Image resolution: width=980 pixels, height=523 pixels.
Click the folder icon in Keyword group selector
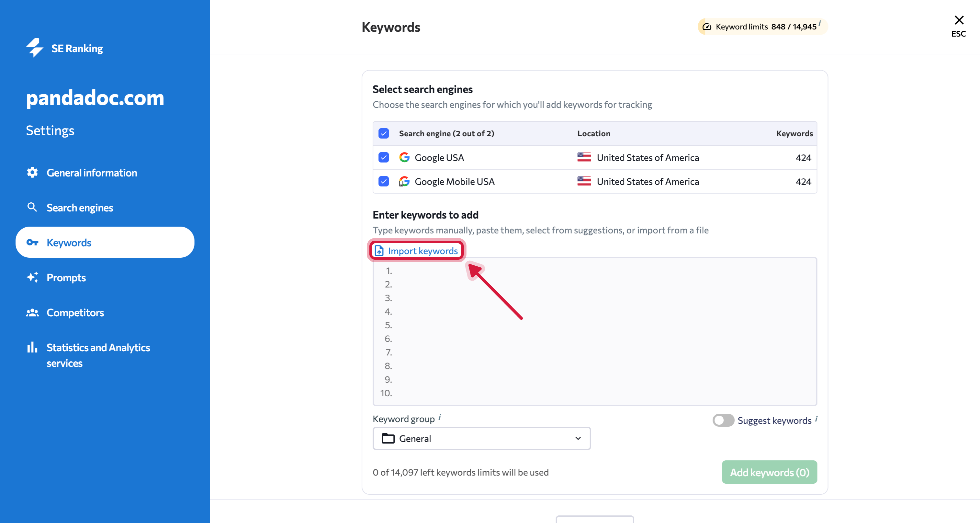(388, 438)
